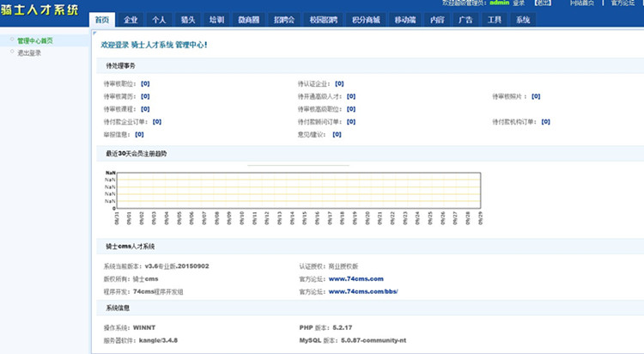644x354 pixels.
Task: Open the 举报信息 count [0]
Action: click(139, 134)
